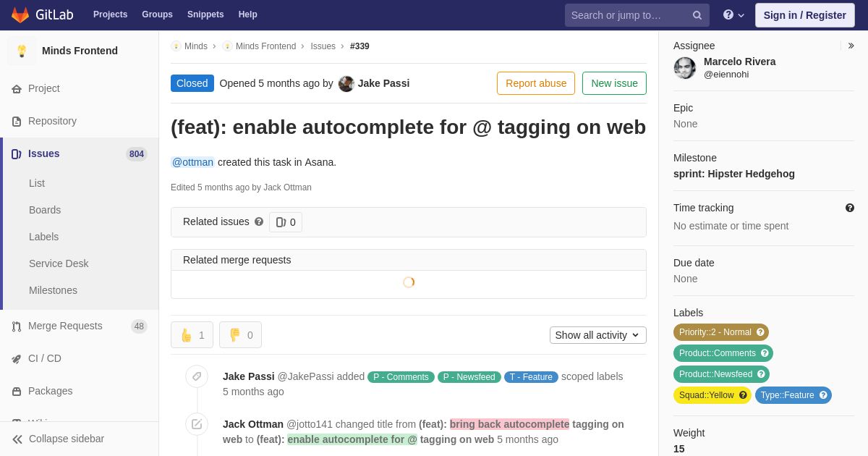Viewport: 868px width, 456px height.
Task: Click the 48 merge requests badge
Action: point(139,326)
